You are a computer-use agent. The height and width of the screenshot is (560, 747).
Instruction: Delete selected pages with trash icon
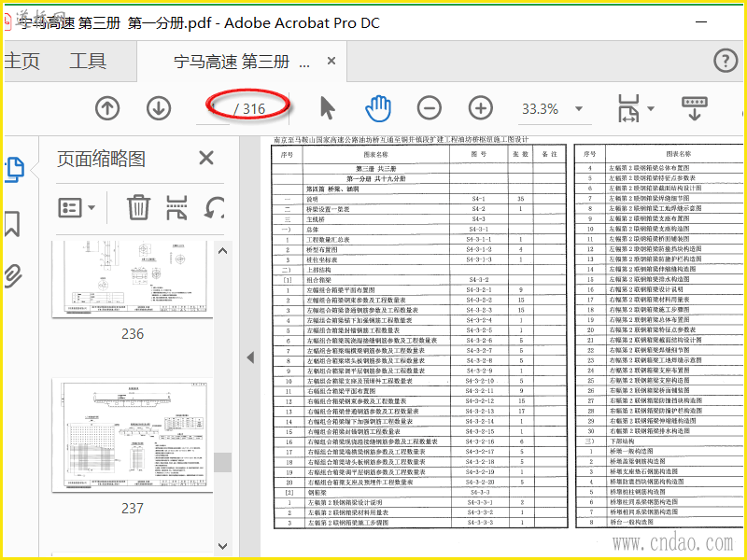[138, 207]
